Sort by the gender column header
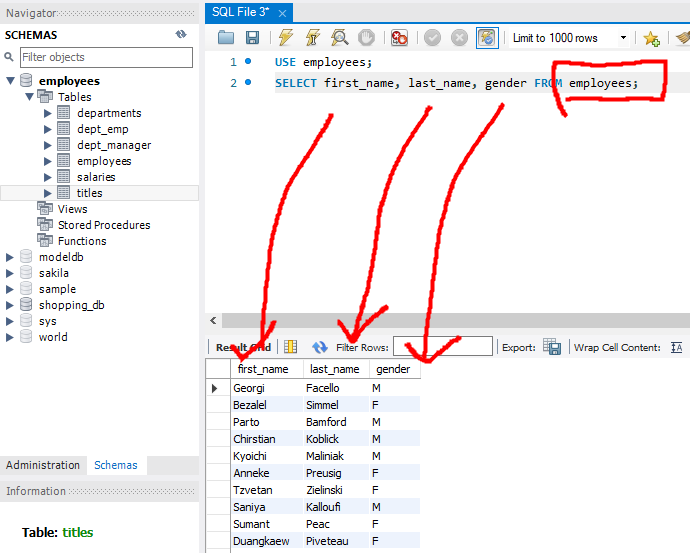 pos(395,369)
